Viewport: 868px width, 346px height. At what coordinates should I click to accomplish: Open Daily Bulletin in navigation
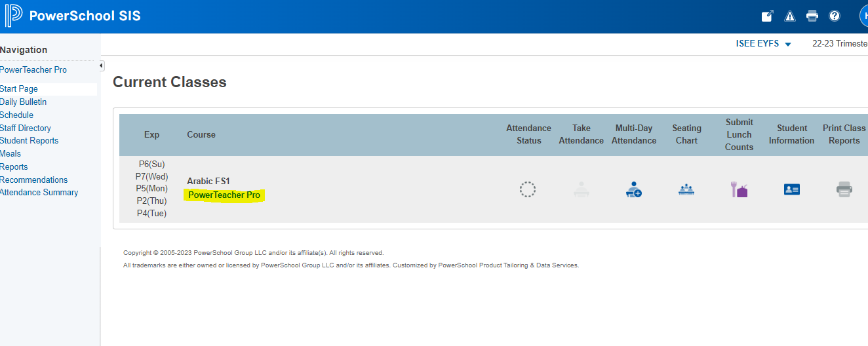click(24, 102)
